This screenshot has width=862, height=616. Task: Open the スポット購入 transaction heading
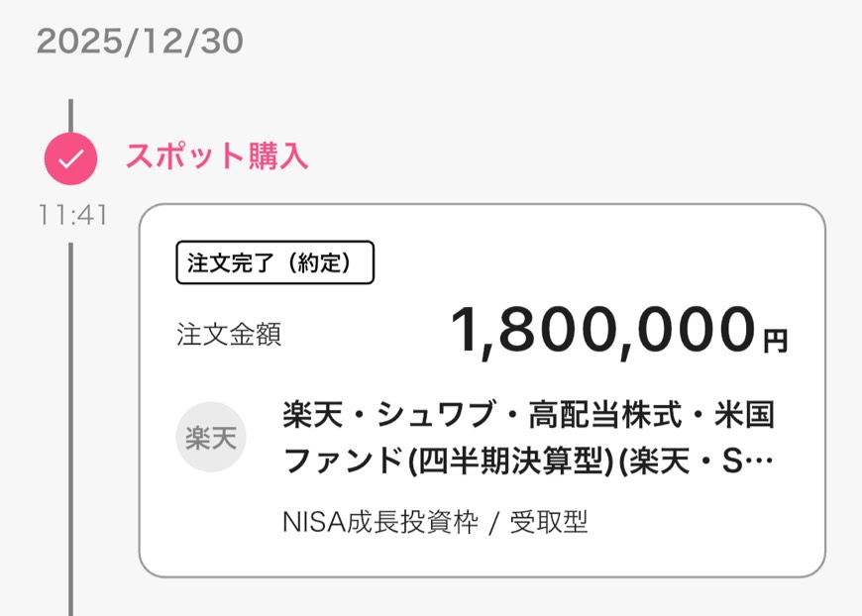pos(216,156)
